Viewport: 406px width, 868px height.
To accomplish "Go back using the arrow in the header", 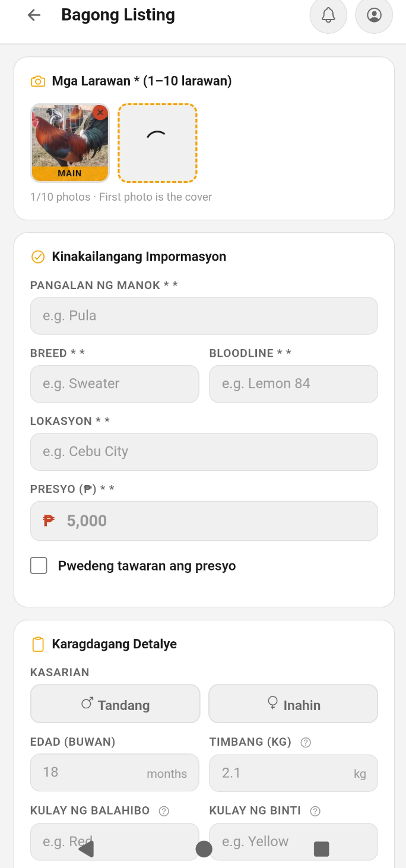I will pyautogui.click(x=34, y=15).
